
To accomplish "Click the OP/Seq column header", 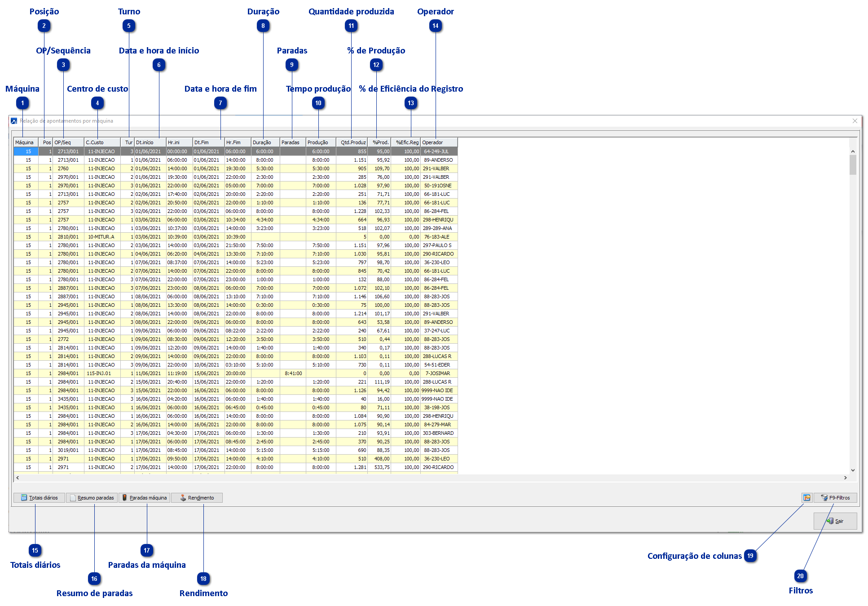I will click(x=68, y=142).
